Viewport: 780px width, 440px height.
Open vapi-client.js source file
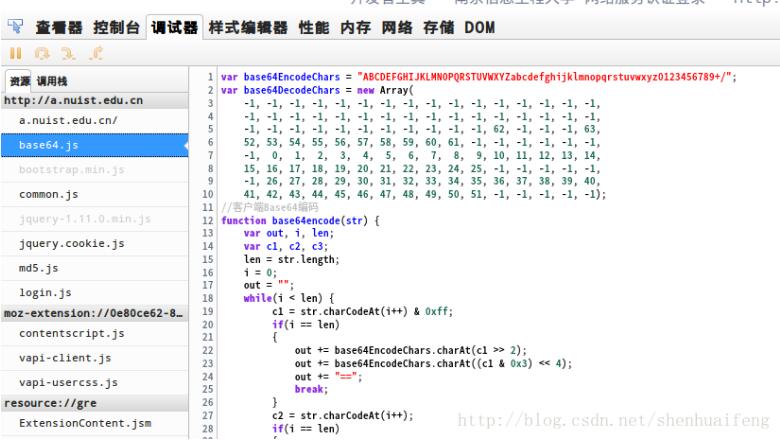95,358
